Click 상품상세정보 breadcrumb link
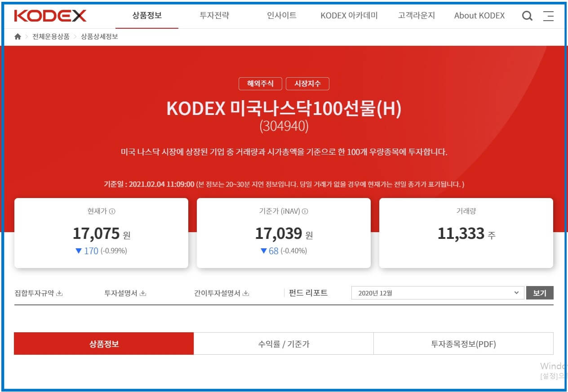This screenshot has height=392, width=568. pyautogui.click(x=99, y=37)
